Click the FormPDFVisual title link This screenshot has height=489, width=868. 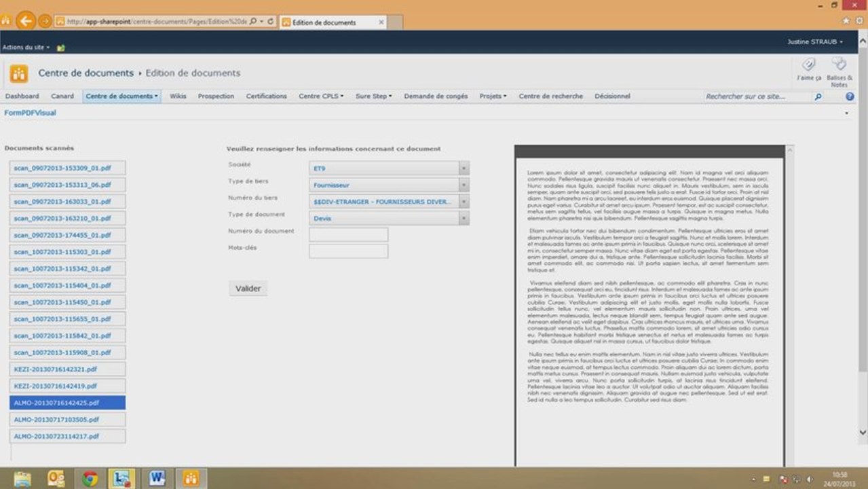pos(30,113)
